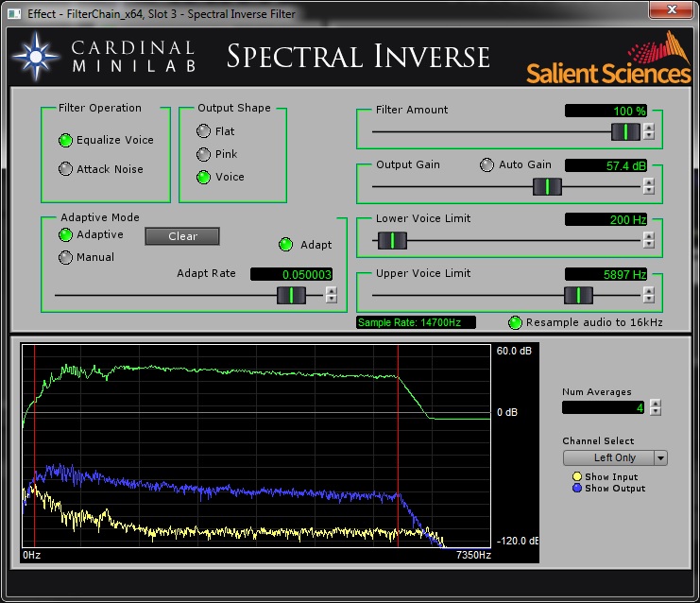Click the Sample Rate: 14700Hz readout
This screenshot has width=700, height=603.
pos(416,322)
